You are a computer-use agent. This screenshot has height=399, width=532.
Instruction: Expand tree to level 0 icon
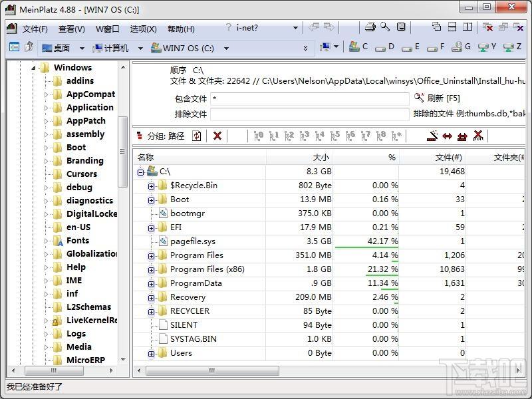click(259, 136)
